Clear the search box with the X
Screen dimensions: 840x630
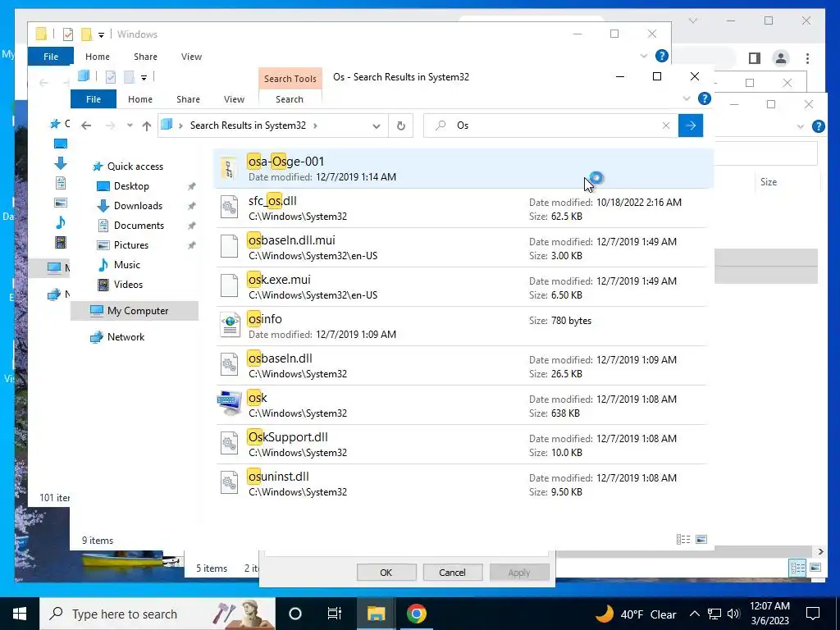pyautogui.click(x=666, y=126)
